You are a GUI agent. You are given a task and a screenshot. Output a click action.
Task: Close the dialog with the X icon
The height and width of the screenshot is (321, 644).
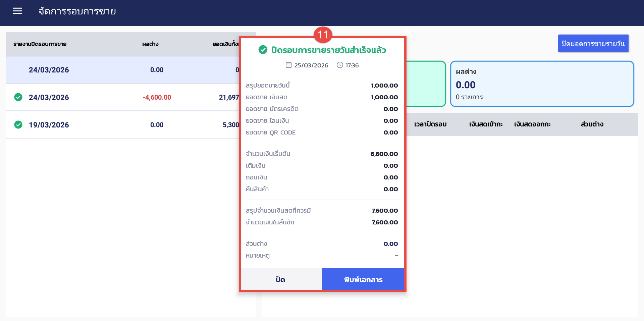pyautogui.click(x=409, y=33)
